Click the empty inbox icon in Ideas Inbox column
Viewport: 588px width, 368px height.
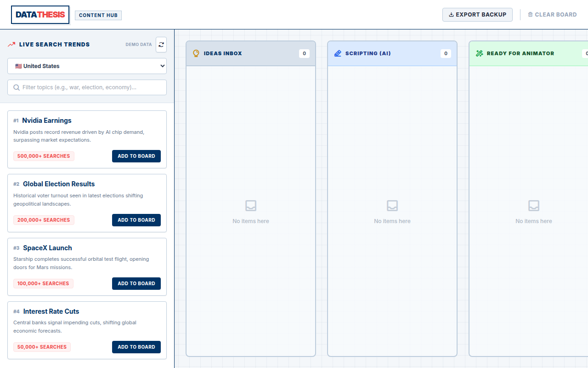251,206
